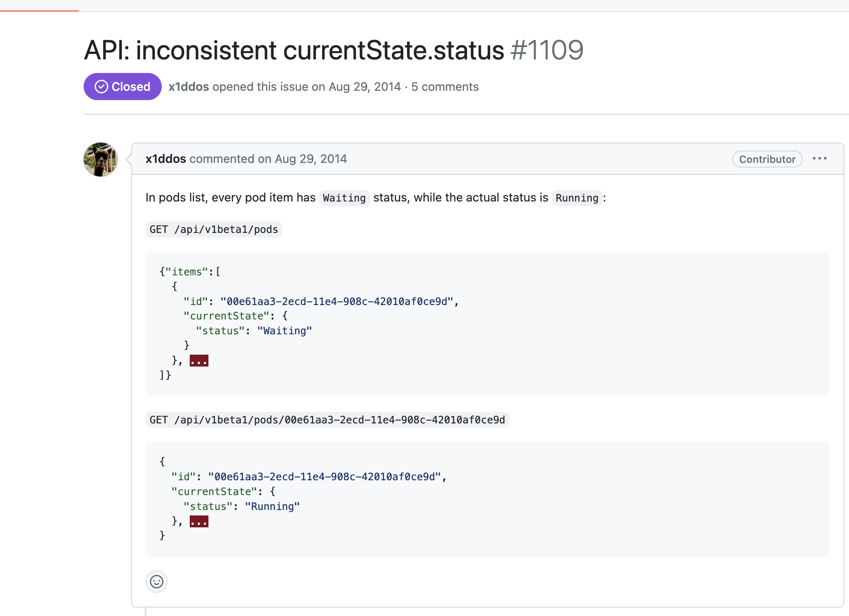849x616 pixels.
Task: Click the "Running" status value in JSON
Action: [x=272, y=507]
